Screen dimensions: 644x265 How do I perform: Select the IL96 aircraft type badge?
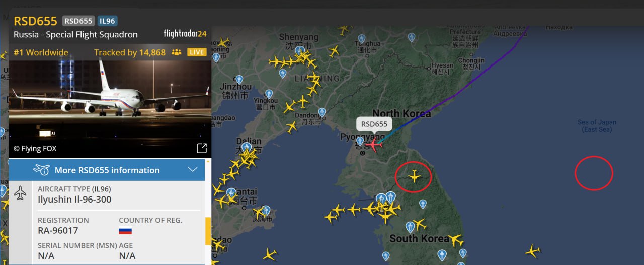107,21
